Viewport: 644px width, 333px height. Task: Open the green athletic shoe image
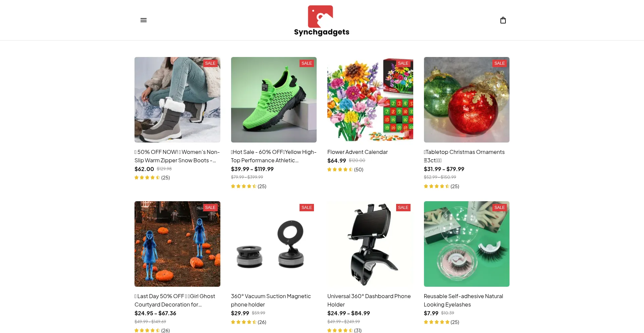pyautogui.click(x=274, y=100)
